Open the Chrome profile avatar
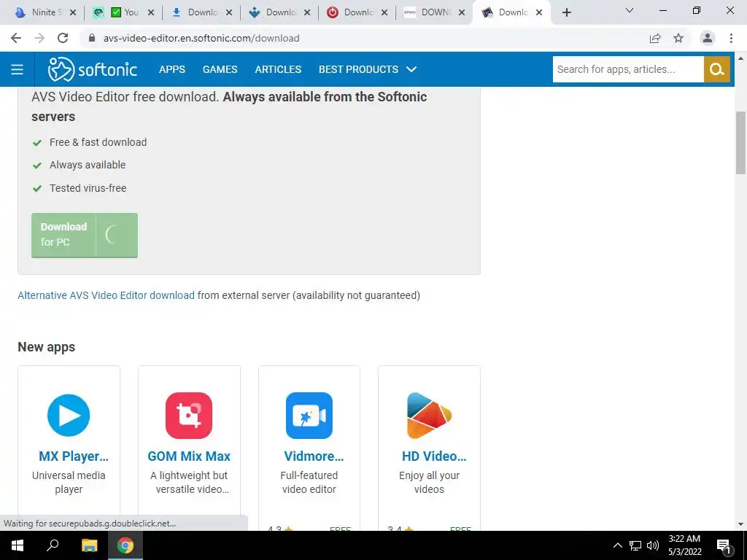Viewport: 747px width, 560px height. [708, 38]
